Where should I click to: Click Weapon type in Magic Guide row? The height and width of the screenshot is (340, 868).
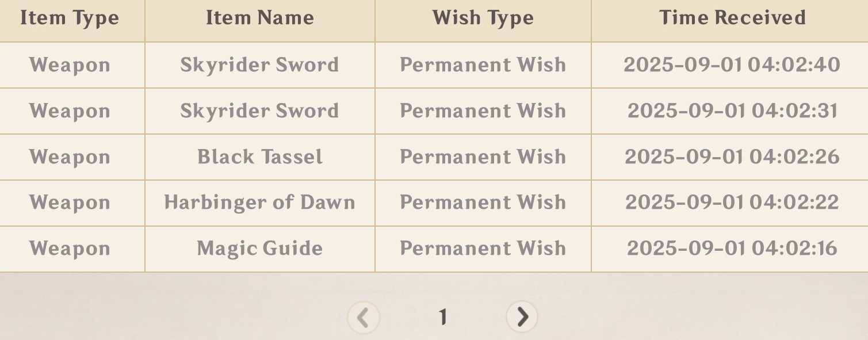click(70, 249)
